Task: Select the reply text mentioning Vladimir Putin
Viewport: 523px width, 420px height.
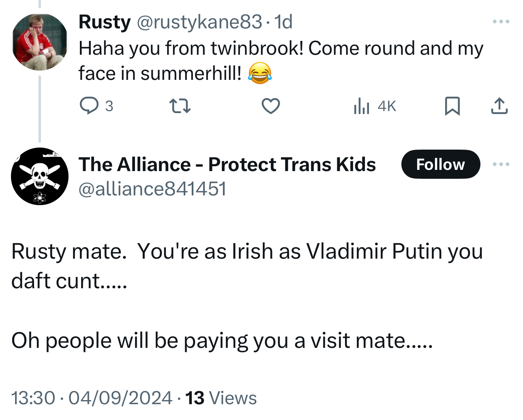Action: (246, 266)
